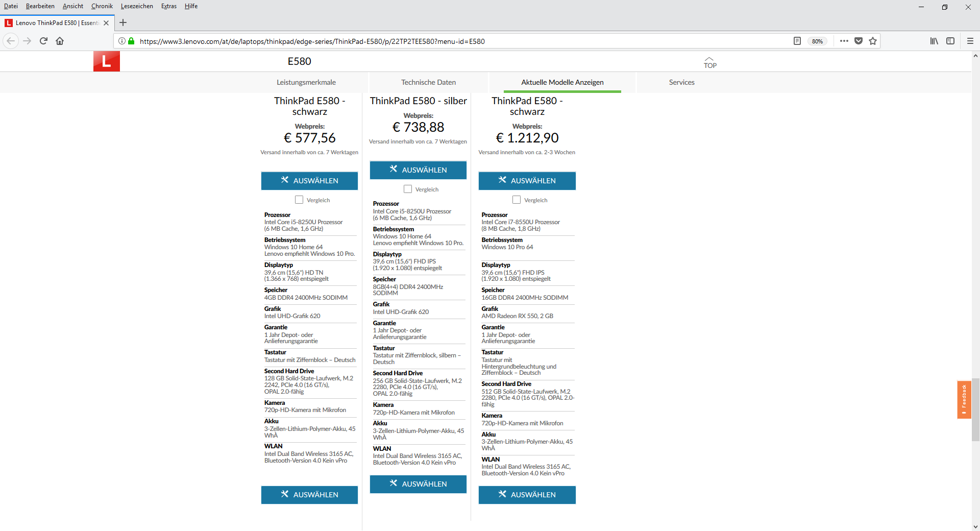Click 'Windows 10 Pro 64' text
This screenshot has height=531, width=980.
pyautogui.click(x=507, y=247)
